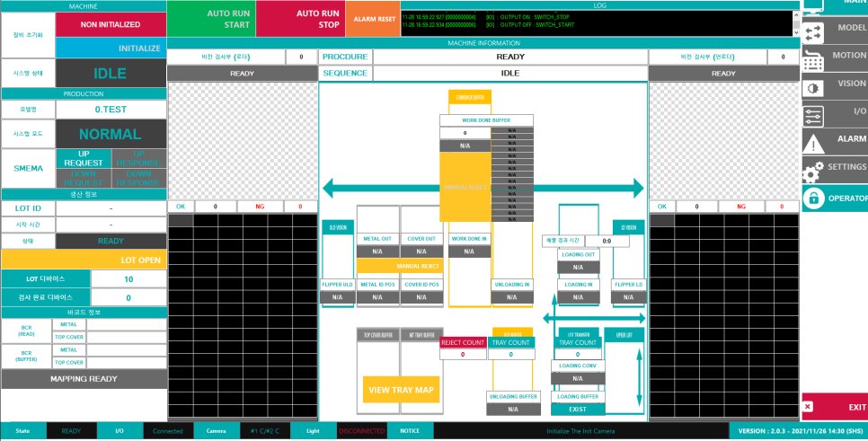Click the yellow LOT OPEN button
The width and height of the screenshot is (868, 441).
pos(84,260)
